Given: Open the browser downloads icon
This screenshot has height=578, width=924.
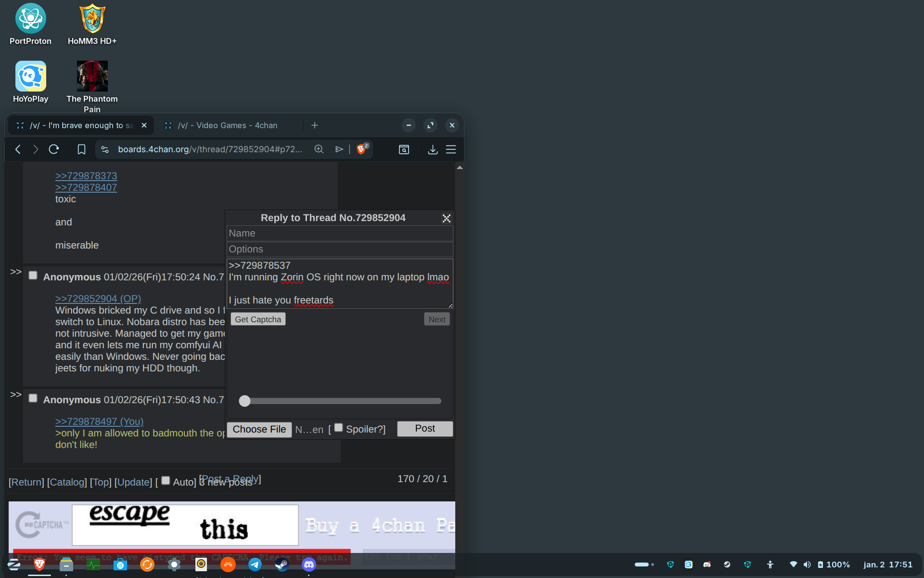Looking at the screenshot, I should pyautogui.click(x=433, y=149).
